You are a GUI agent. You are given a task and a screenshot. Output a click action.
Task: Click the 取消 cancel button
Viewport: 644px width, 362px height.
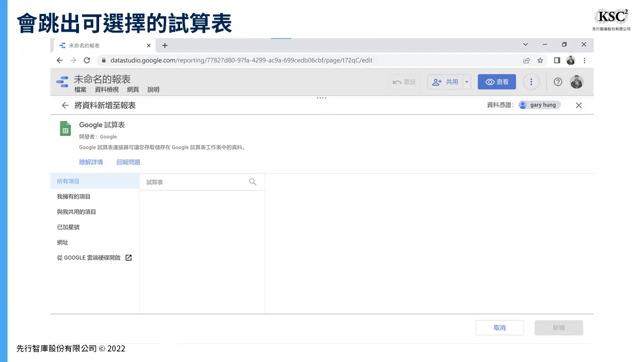pyautogui.click(x=500, y=328)
